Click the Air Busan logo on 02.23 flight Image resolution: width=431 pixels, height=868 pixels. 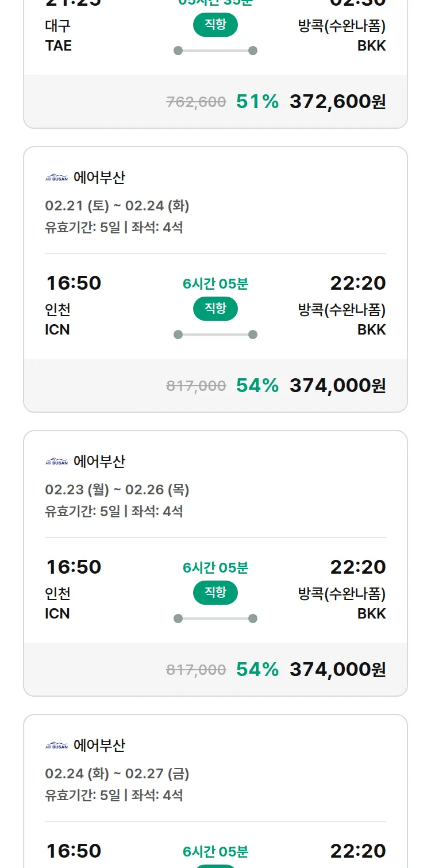click(x=56, y=462)
